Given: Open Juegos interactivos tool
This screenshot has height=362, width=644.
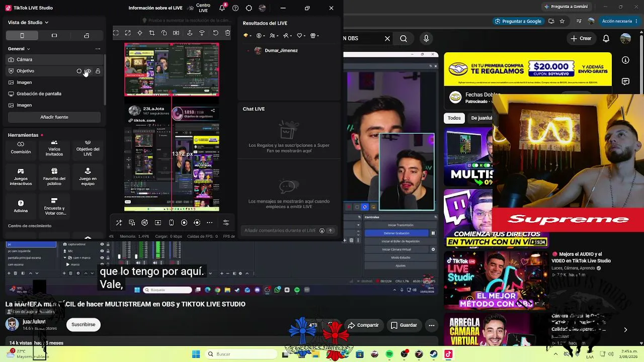Looking at the screenshot, I should point(21,177).
